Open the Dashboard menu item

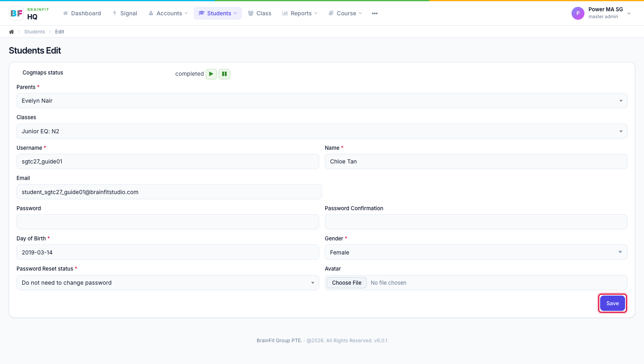point(82,13)
